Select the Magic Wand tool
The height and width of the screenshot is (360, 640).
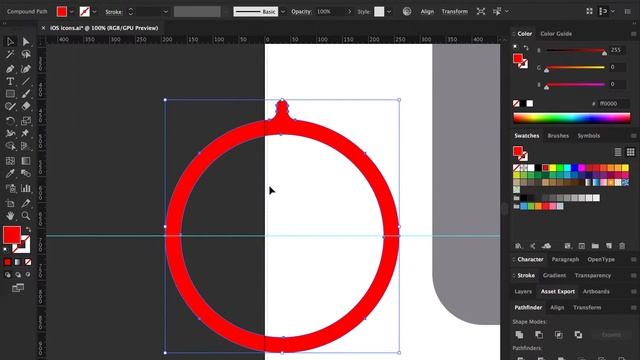[x=10, y=54]
